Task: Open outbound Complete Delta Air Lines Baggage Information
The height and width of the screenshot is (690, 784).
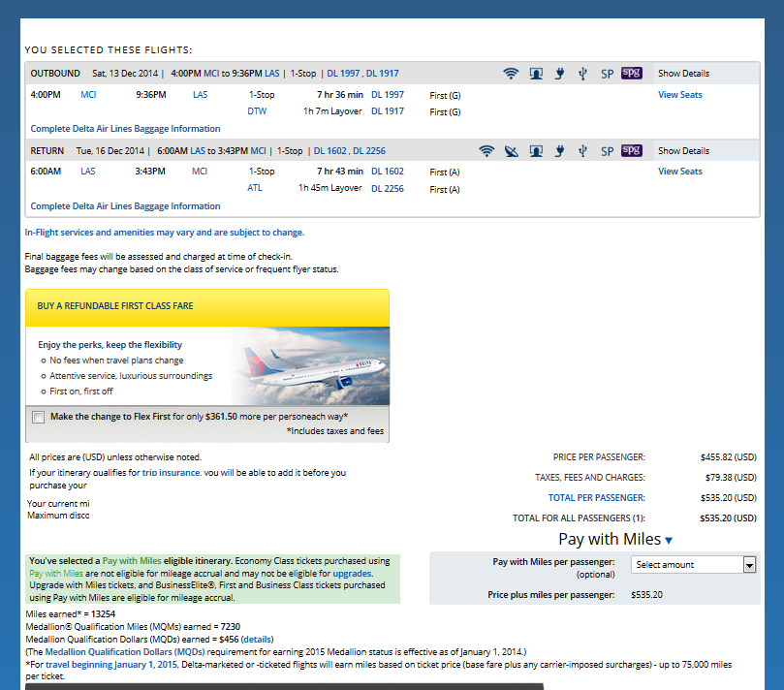Action: tap(125, 129)
